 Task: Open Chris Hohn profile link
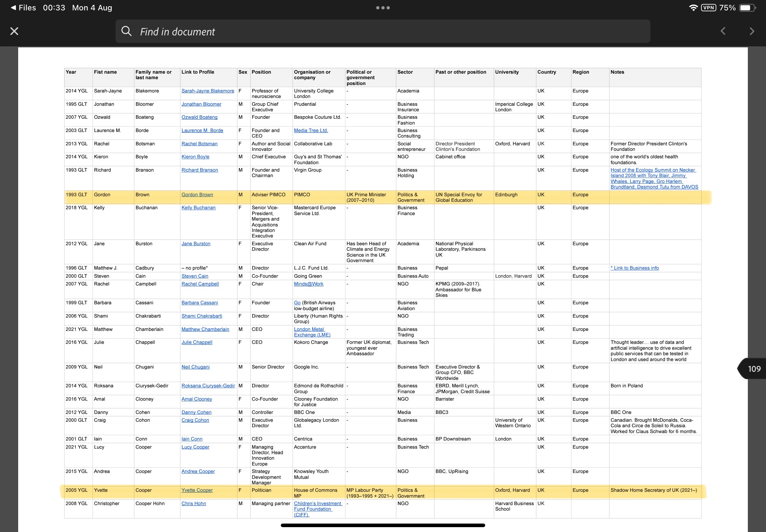194,504
